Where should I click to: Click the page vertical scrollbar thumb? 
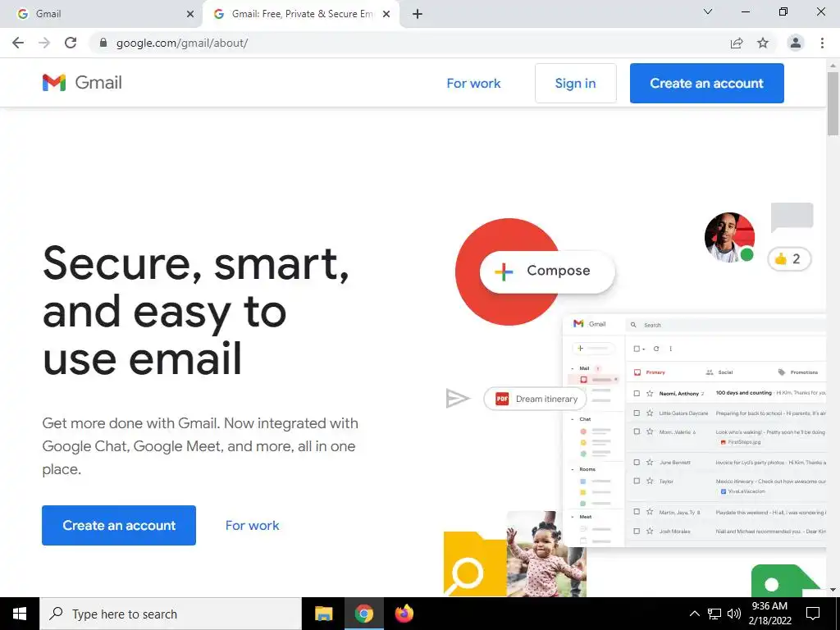click(x=833, y=103)
